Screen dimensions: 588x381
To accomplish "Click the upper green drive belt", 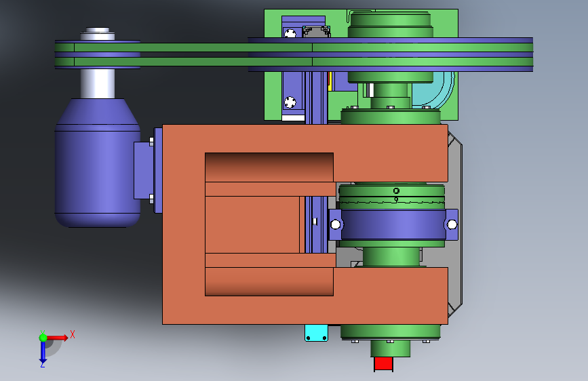I will pyautogui.click(x=294, y=47).
